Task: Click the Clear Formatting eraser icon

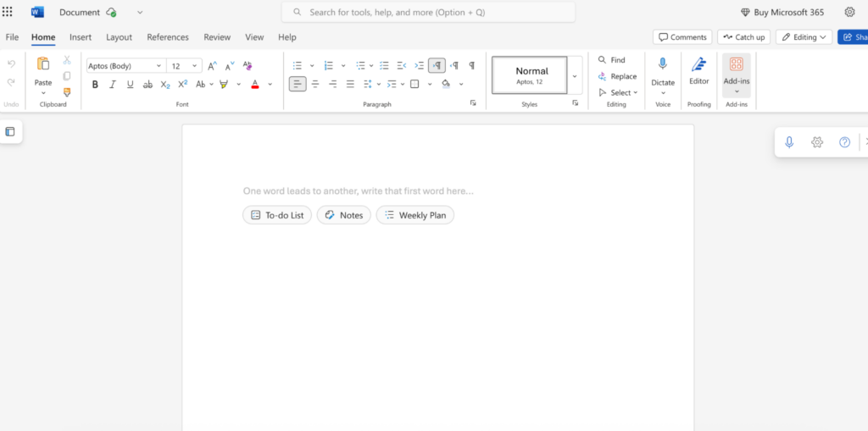Action: [248, 65]
